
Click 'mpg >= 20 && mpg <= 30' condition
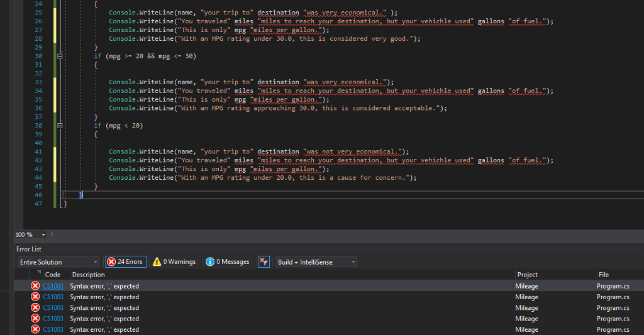click(151, 56)
